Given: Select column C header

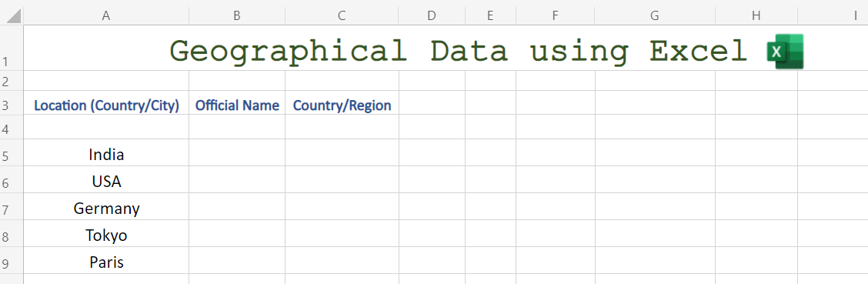Looking at the screenshot, I should point(342,16).
